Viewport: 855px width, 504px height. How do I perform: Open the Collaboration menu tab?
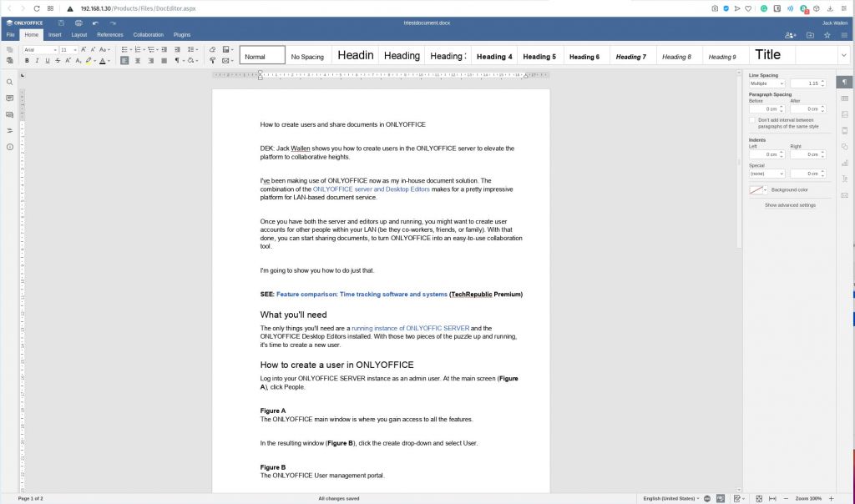point(149,35)
